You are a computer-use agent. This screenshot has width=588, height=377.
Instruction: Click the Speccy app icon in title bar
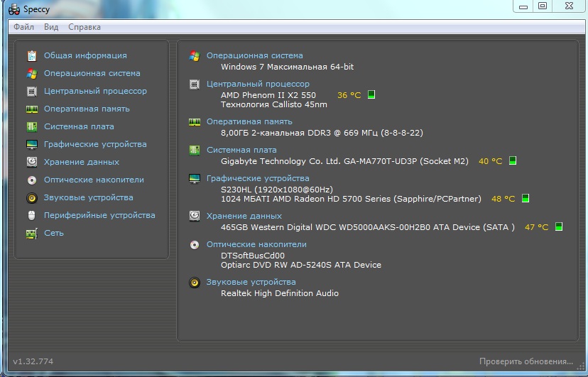tap(14, 9)
